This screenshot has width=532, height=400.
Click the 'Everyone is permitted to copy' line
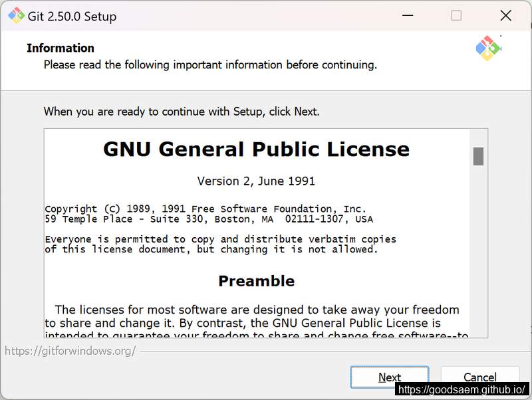click(221, 239)
